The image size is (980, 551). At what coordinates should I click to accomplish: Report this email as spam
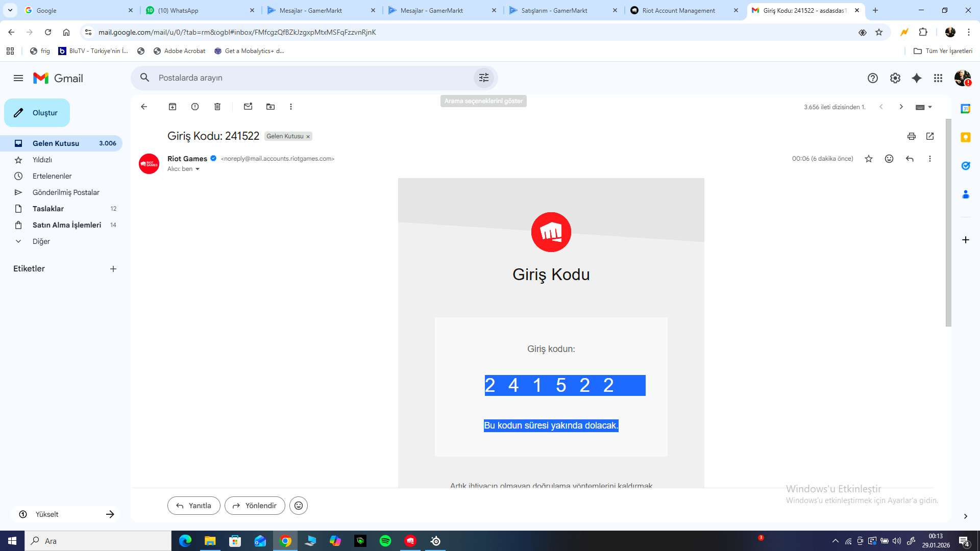coord(195,107)
